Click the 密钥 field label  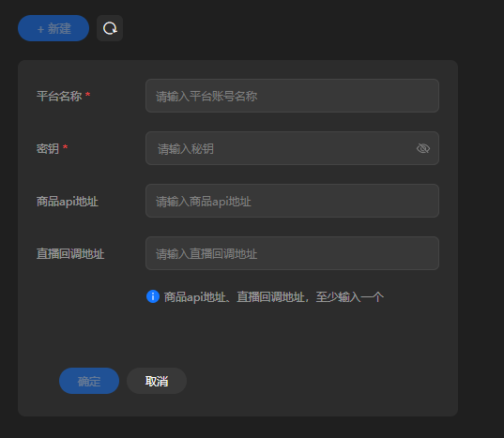pyautogui.click(x=48, y=149)
